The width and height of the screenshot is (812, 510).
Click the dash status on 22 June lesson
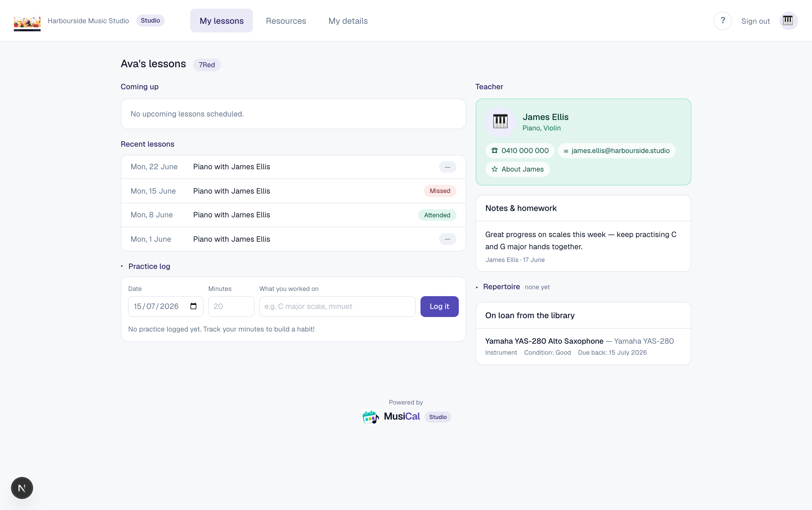click(447, 167)
